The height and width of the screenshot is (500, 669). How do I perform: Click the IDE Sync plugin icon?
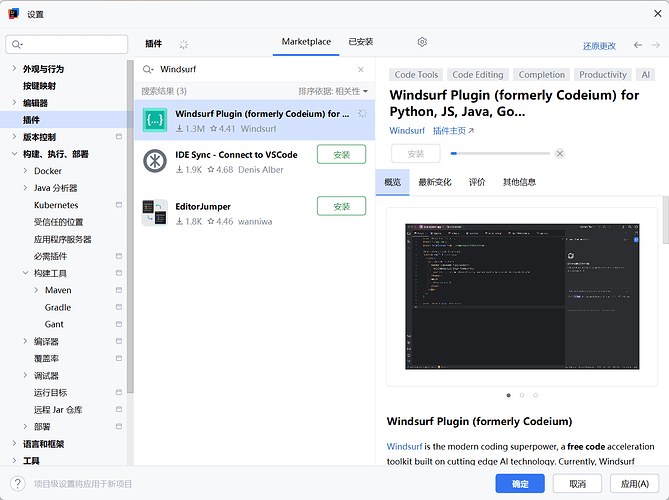pos(154,161)
